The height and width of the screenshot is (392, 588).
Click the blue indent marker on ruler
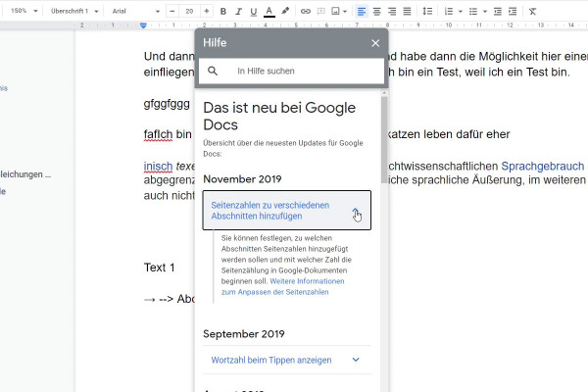(x=143, y=25)
